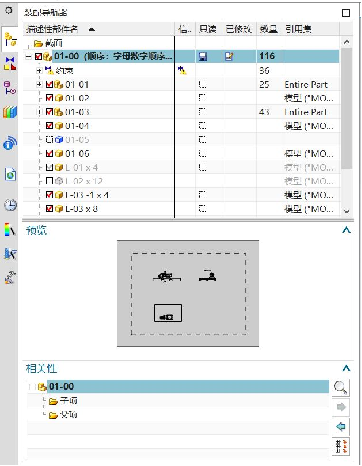Image resolution: width=362 pixels, height=466 pixels.
Task: Click the cube part icon of 01-02
Action: (59, 98)
